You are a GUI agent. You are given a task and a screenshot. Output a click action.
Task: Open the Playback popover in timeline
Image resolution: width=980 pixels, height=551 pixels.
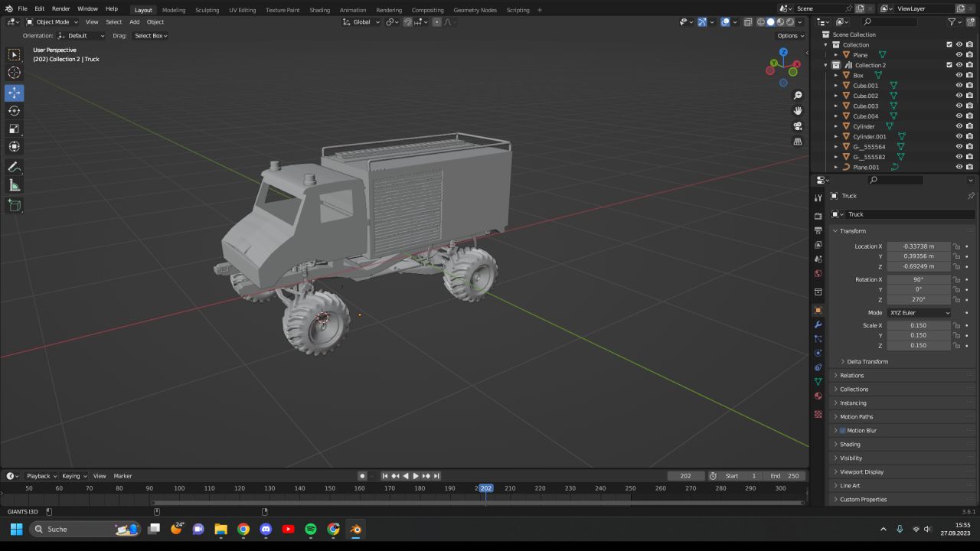pos(41,476)
